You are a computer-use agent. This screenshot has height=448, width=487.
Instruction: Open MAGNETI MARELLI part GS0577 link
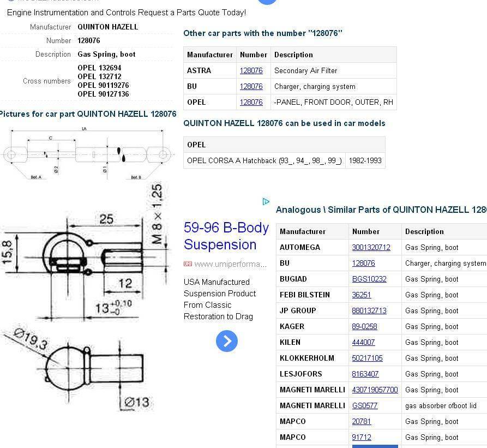364,405
